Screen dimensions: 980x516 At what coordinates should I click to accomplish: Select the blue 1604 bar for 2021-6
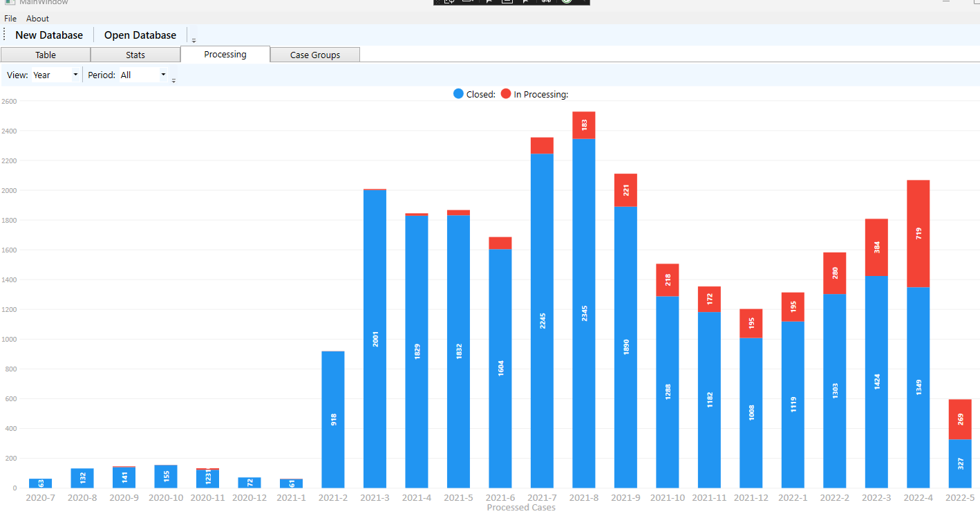[500, 369]
